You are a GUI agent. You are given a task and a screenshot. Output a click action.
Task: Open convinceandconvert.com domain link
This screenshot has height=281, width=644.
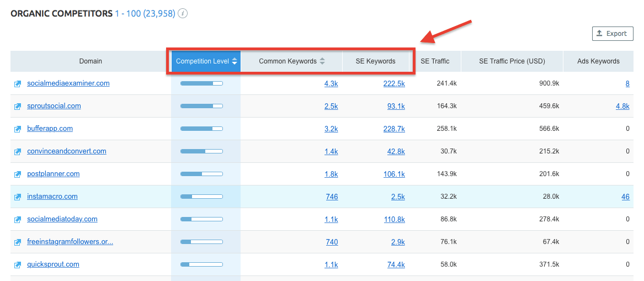pyautogui.click(x=67, y=151)
